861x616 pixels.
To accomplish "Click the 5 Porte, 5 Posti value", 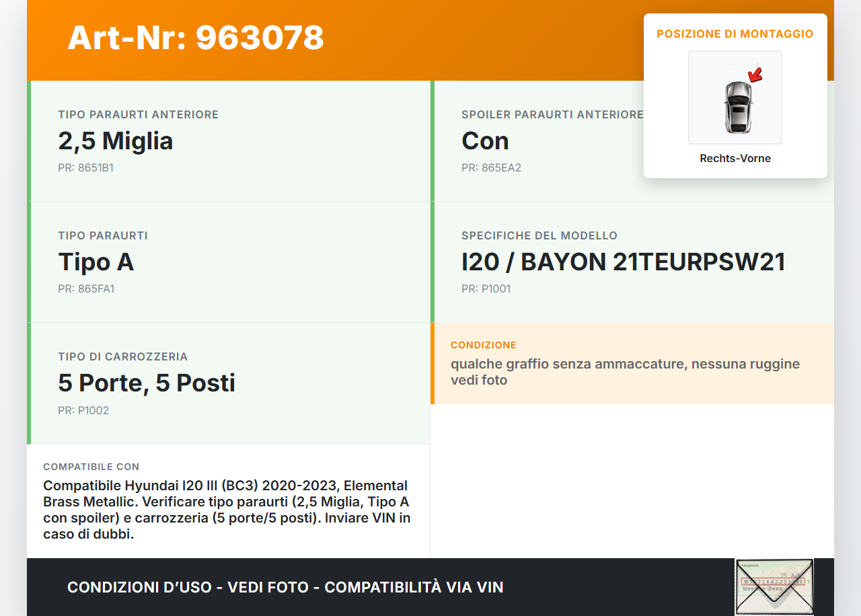I will click(x=147, y=383).
